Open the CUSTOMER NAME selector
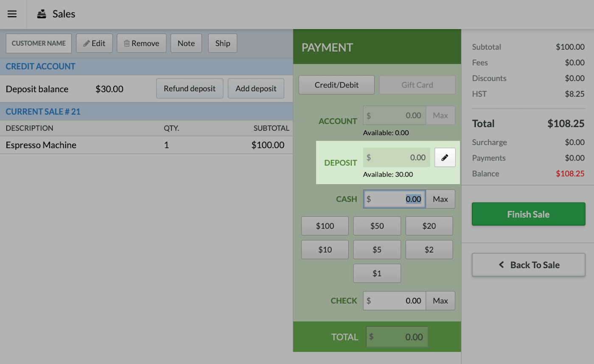594x364 pixels. point(38,43)
